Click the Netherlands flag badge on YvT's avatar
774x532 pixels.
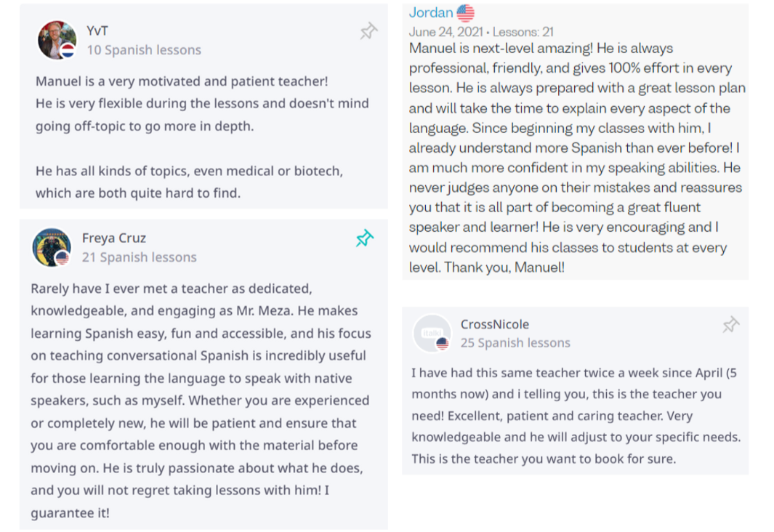point(68,50)
